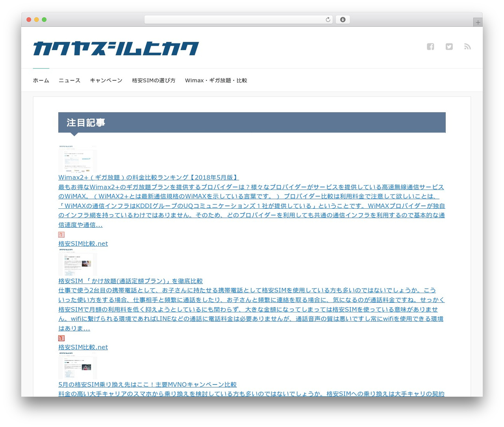Click the 料金の高い大手キャリア excerpt text
The image size is (504, 427).
click(x=252, y=394)
